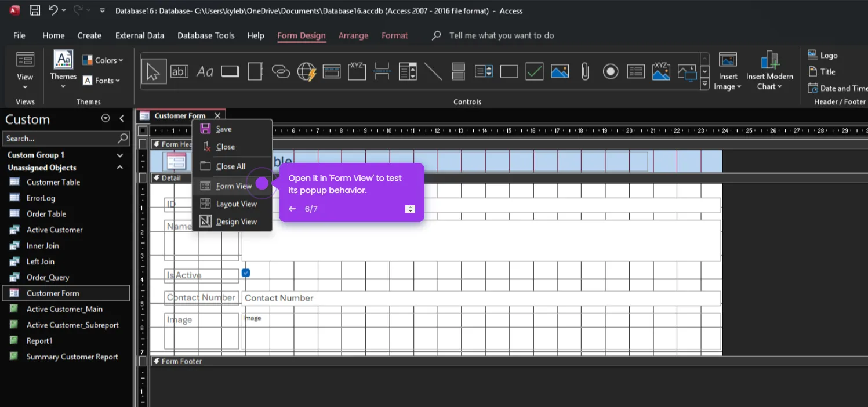Choose Layout View in context menu
868x407 pixels.
point(232,204)
